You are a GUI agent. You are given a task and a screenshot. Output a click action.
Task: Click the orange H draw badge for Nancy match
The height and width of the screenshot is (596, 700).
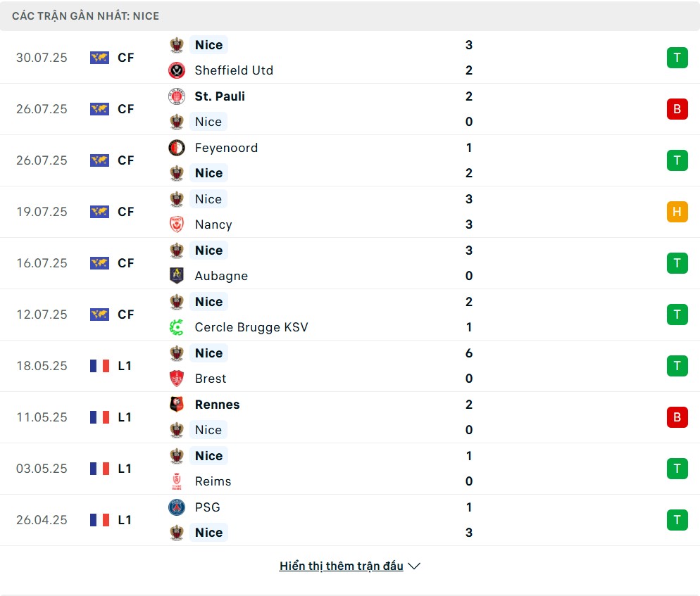(x=677, y=212)
